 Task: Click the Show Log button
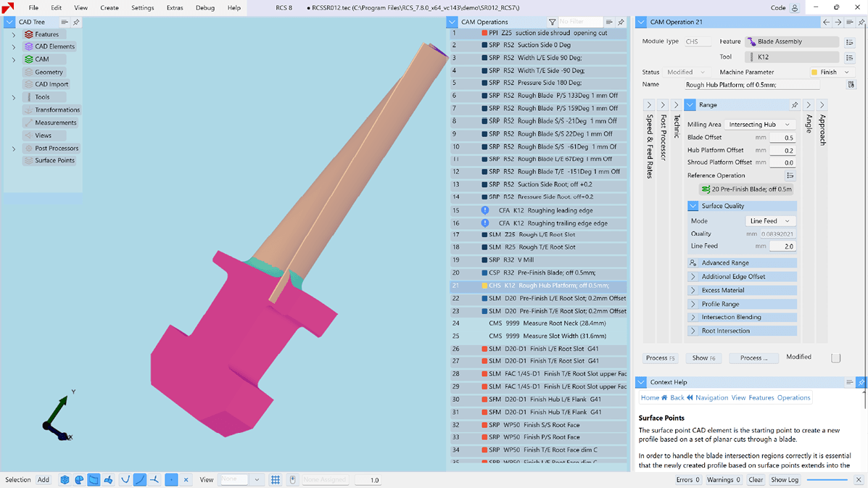pos(784,480)
